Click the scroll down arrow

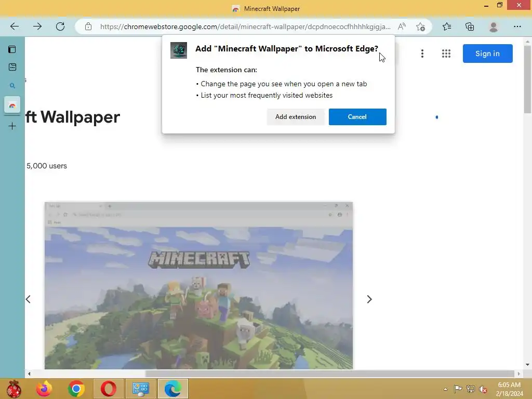(527, 365)
